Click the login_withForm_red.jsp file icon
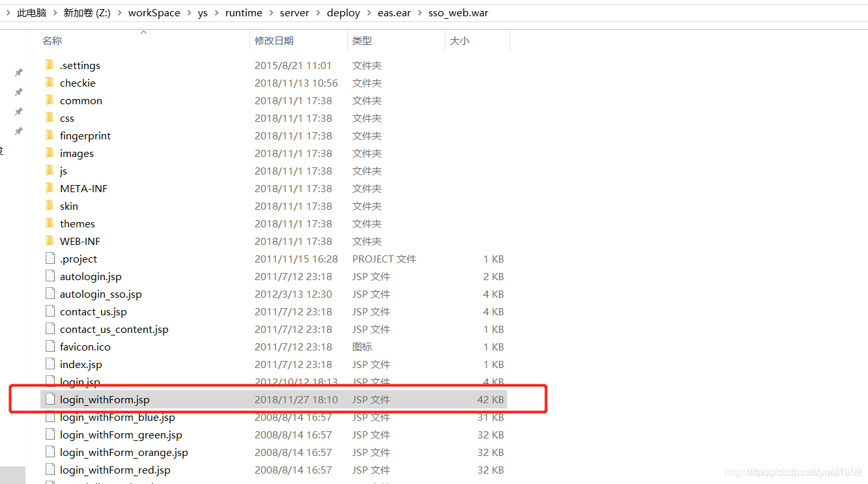Screen dimensions: 868x484 50,470
